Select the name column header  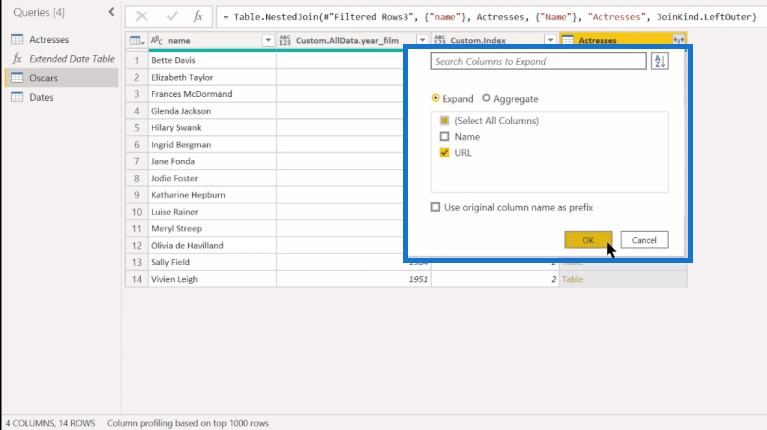click(212, 41)
